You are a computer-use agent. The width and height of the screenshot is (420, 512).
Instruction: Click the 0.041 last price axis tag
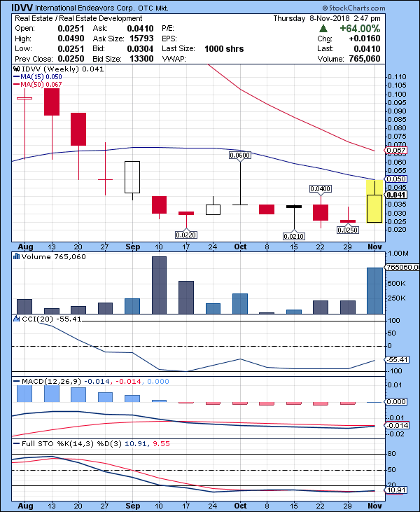point(396,195)
